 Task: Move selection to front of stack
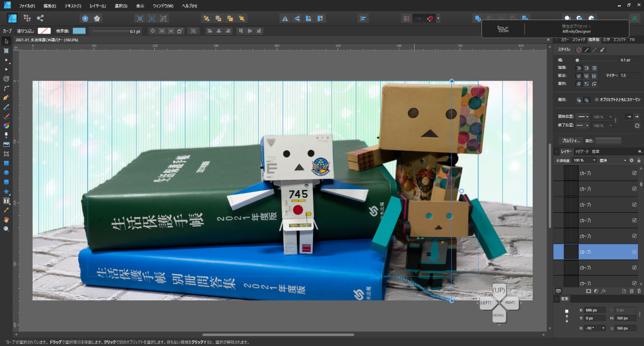click(x=242, y=18)
